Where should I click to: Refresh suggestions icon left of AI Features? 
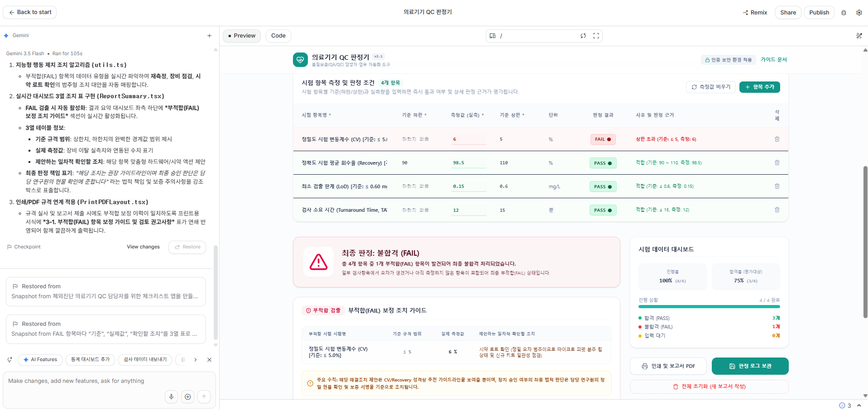click(x=10, y=360)
